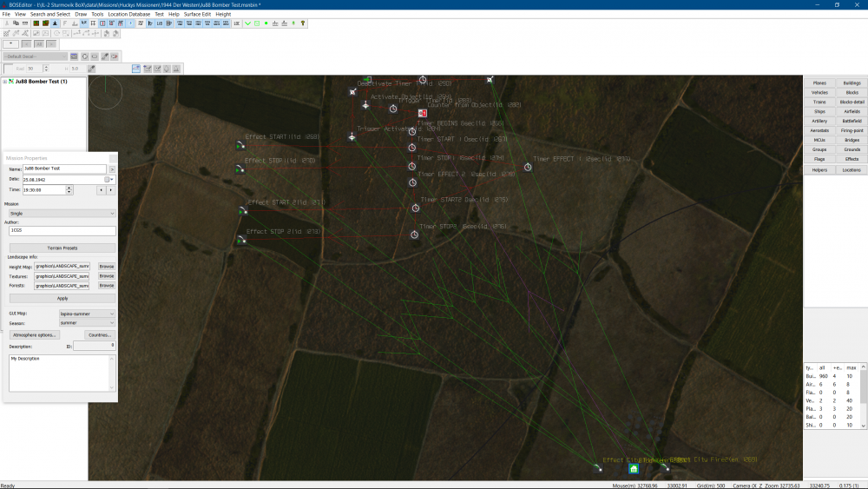Image resolution: width=868 pixels, height=489 pixels.
Task: Open the Location Database menu
Action: coord(128,15)
